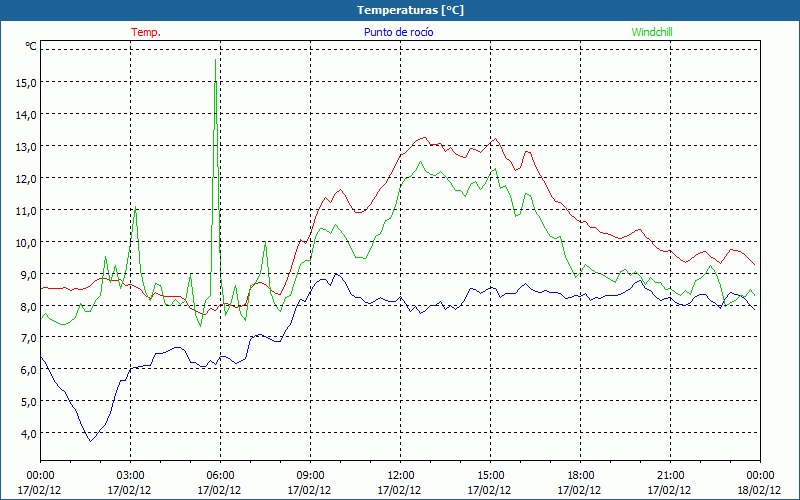Select the green Windchill legend label
Screen dimensions: 800x500
[652, 32]
